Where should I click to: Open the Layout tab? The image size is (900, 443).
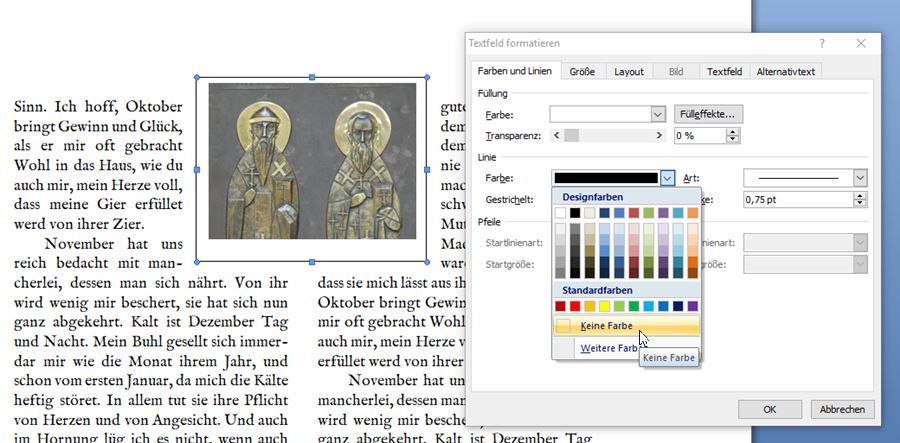point(629,72)
